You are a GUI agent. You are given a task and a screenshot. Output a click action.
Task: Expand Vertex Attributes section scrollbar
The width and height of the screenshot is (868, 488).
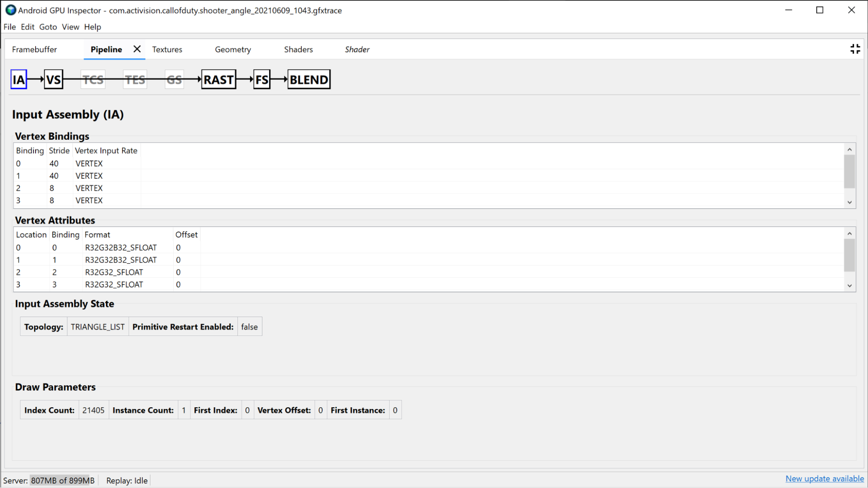point(850,285)
